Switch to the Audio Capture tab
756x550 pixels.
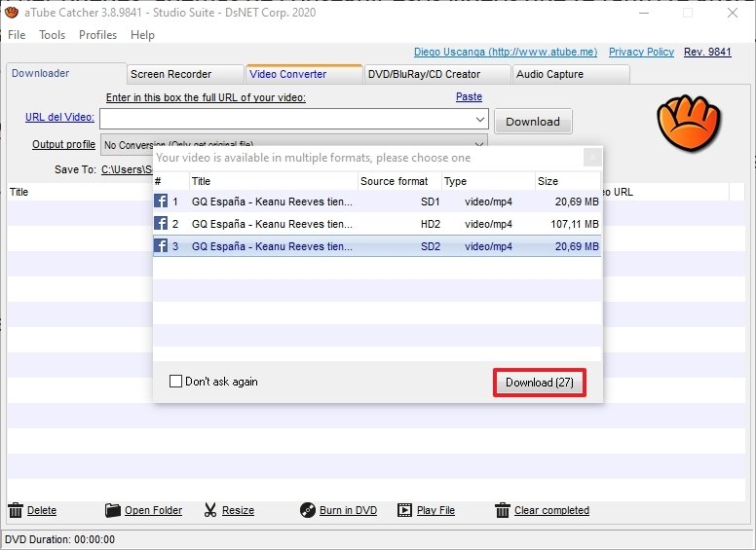571,74
